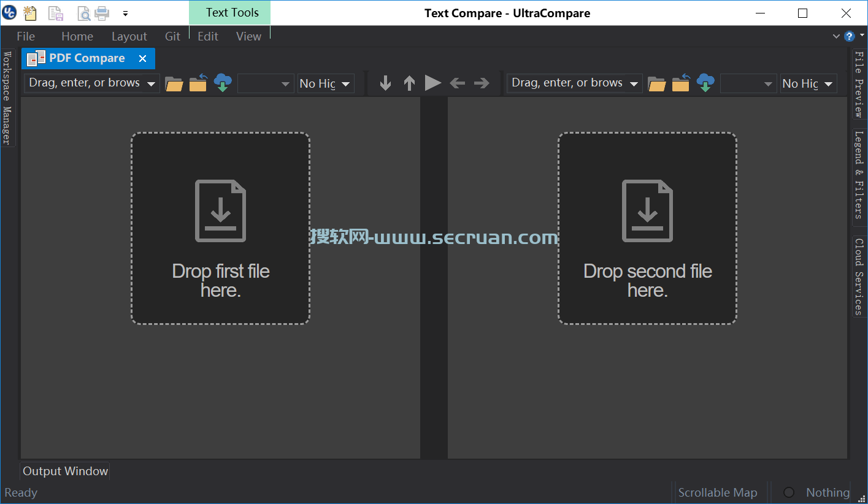Open the Edit tab under Text Tools

208,36
